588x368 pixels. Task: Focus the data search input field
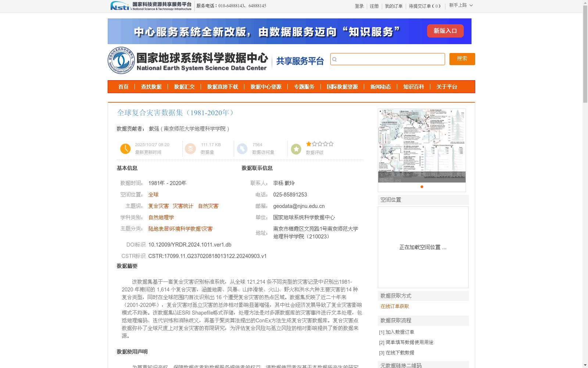[388, 59]
